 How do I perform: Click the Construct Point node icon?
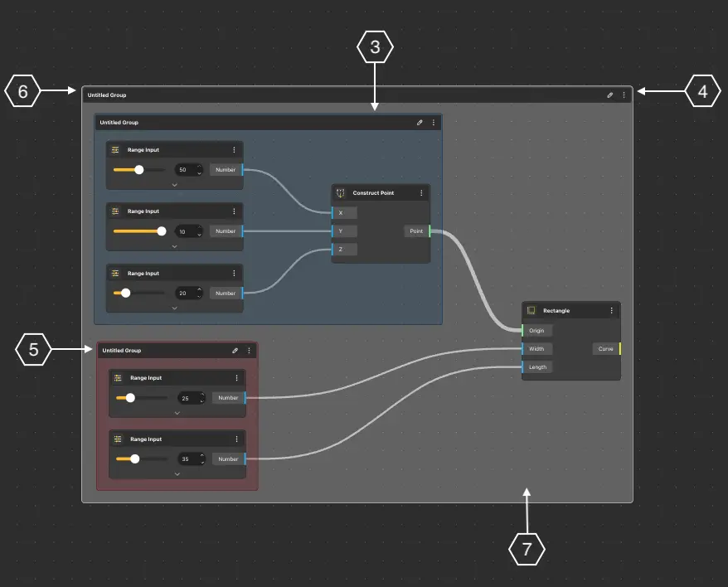(341, 193)
